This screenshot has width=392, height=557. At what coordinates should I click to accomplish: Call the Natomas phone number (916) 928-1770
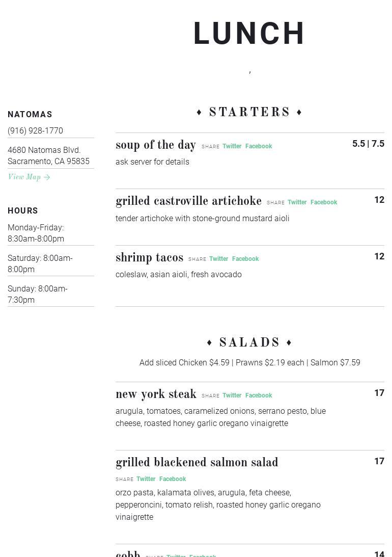(x=36, y=131)
